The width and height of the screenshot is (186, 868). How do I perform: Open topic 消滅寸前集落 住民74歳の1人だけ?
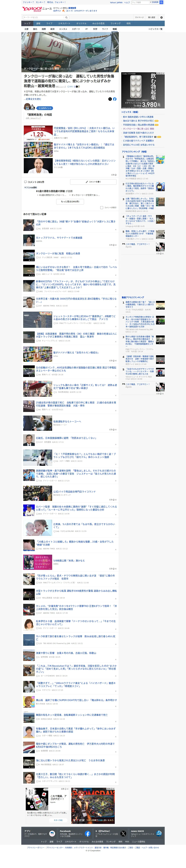pos(138,133)
